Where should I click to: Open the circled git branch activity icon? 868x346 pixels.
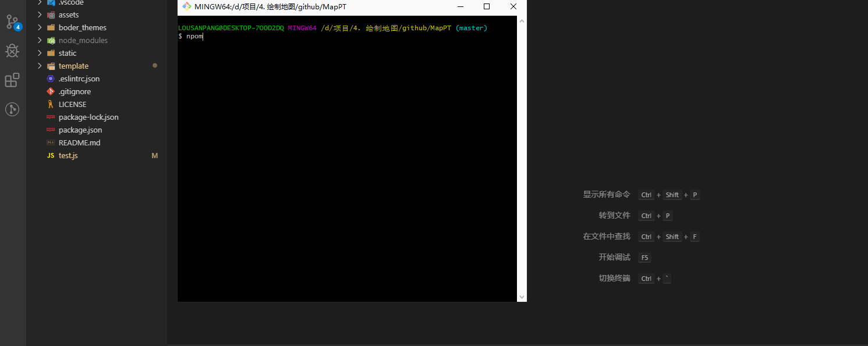click(x=12, y=109)
